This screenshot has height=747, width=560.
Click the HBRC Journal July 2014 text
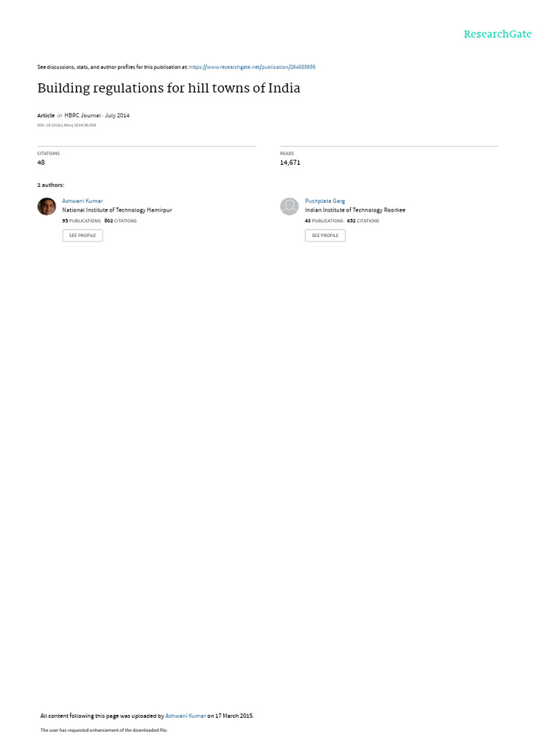pos(97,115)
